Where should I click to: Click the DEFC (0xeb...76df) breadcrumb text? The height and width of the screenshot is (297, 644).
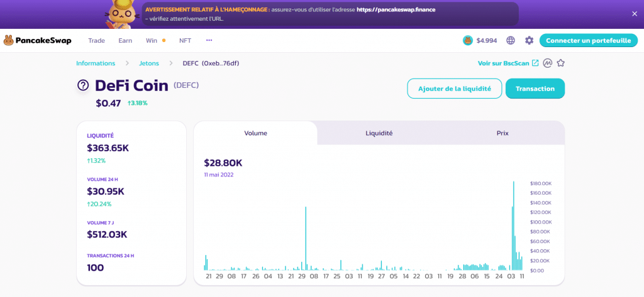(x=211, y=63)
